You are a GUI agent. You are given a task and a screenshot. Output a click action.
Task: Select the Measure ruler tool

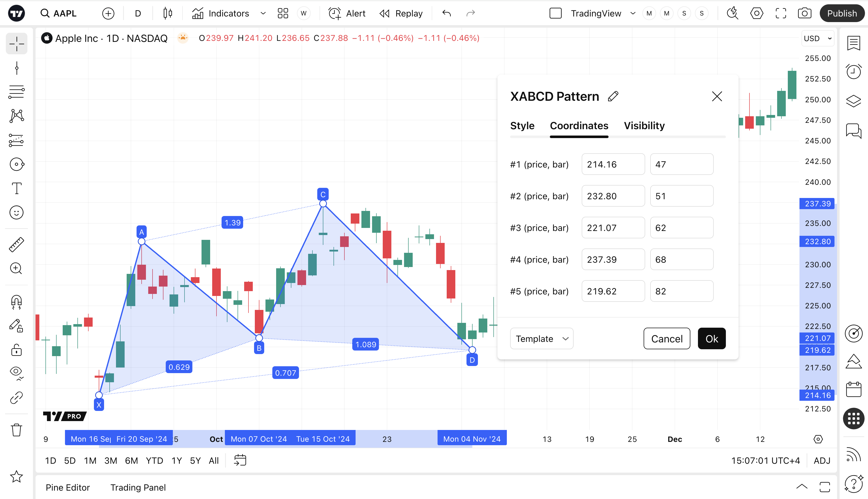(x=16, y=244)
